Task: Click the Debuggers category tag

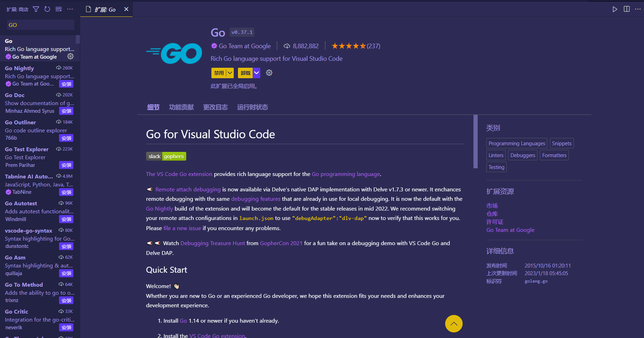Action: [523, 155]
